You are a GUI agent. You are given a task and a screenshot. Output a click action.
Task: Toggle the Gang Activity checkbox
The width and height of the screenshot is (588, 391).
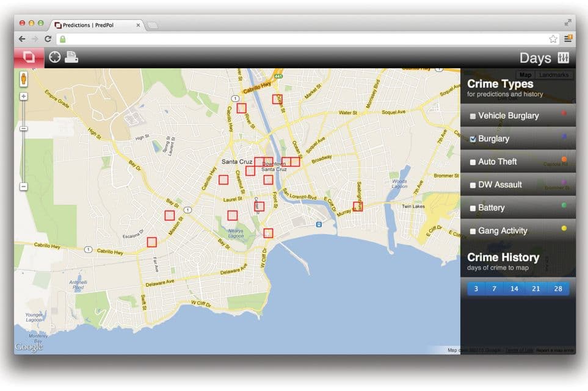point(473,231)
